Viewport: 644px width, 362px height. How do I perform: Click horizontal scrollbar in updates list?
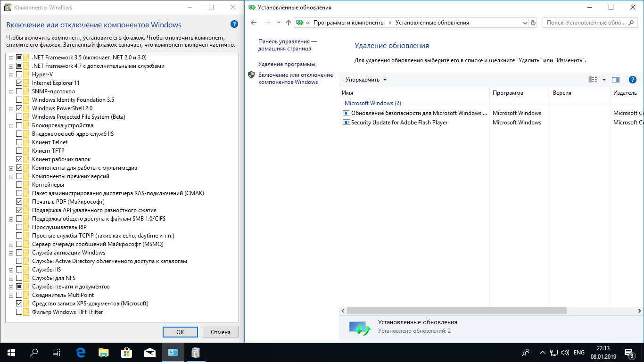coord(456,311)
